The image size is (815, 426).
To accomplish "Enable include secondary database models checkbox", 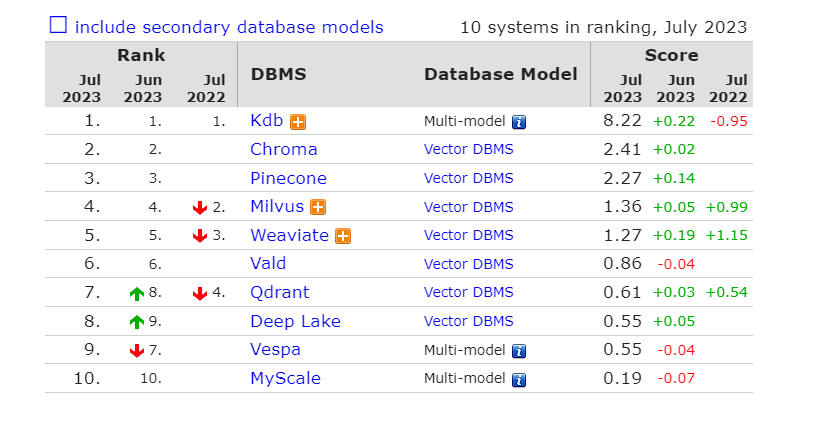I will (x=58, y=26).
